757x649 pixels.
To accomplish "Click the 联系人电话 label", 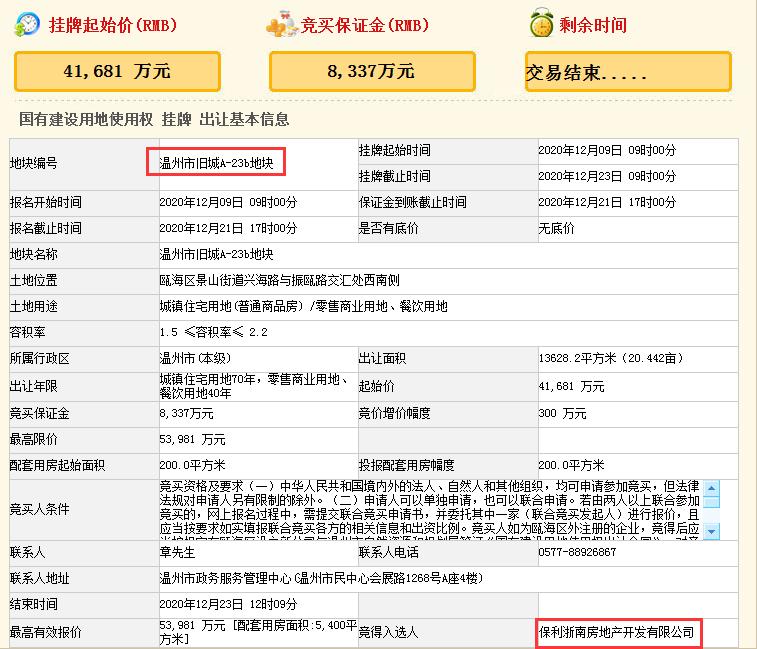I will [388, 552].
